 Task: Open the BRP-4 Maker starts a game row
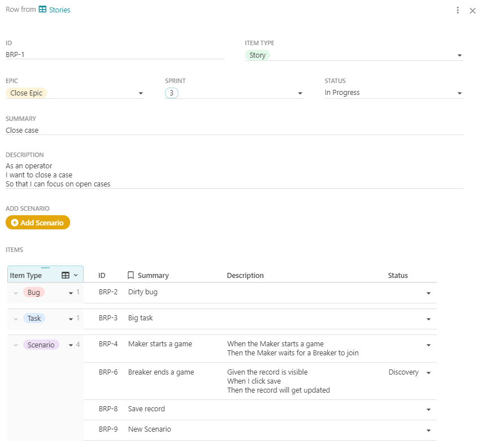(160, 343)
